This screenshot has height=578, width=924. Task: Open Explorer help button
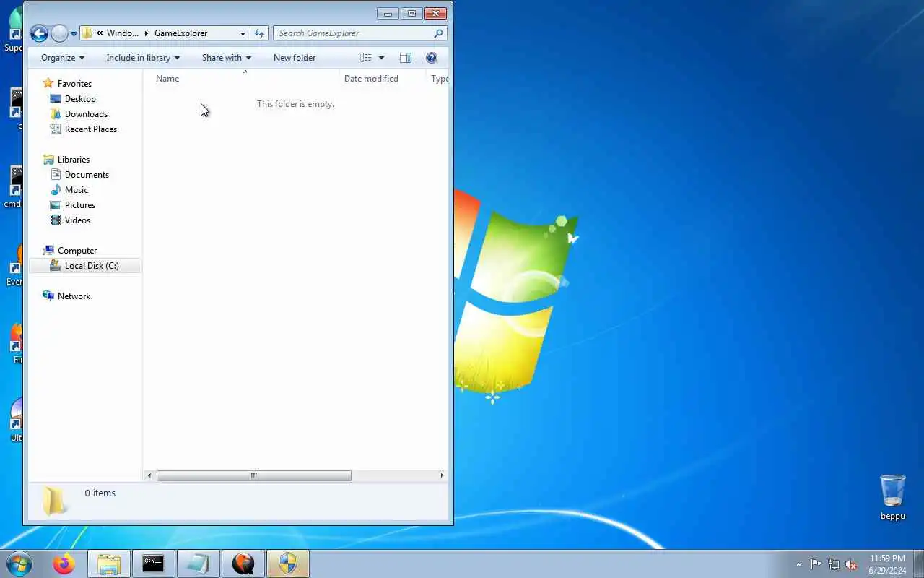click(x=432, y=58)
